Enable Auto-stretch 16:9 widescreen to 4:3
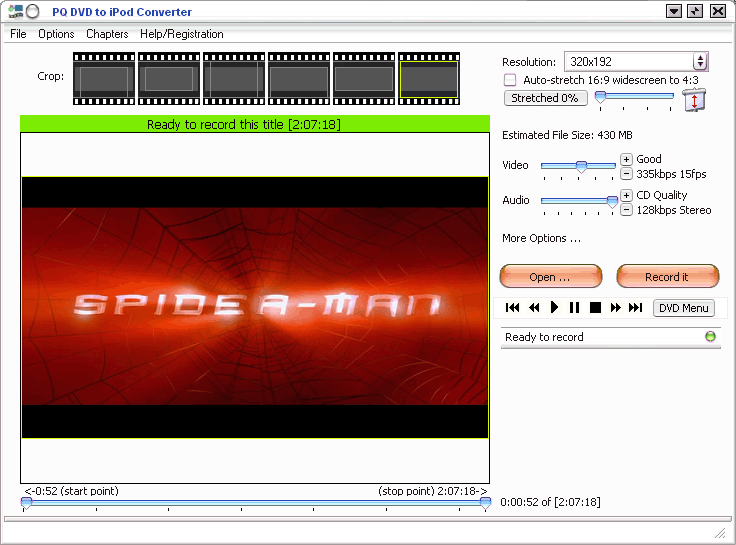This screenshot has height=545, width=736. tap(510, 79)
